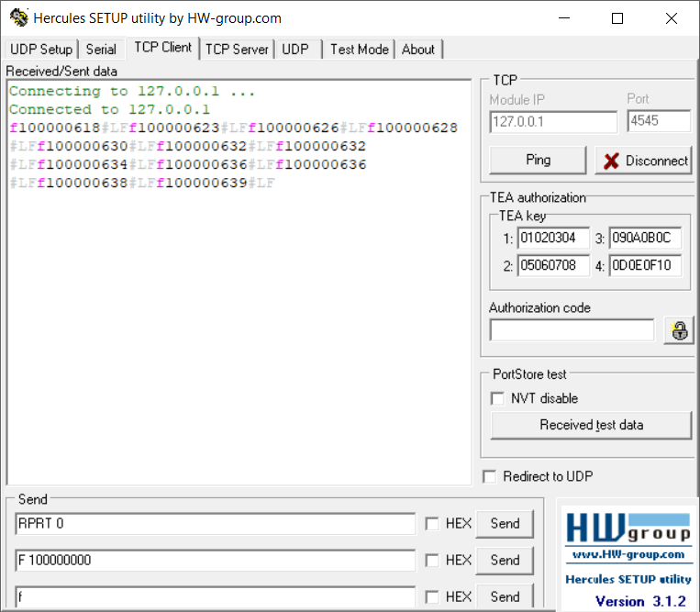Send the F 100000000 command
Viewport: 700px width, 612px height.
(x=505, y=561)
